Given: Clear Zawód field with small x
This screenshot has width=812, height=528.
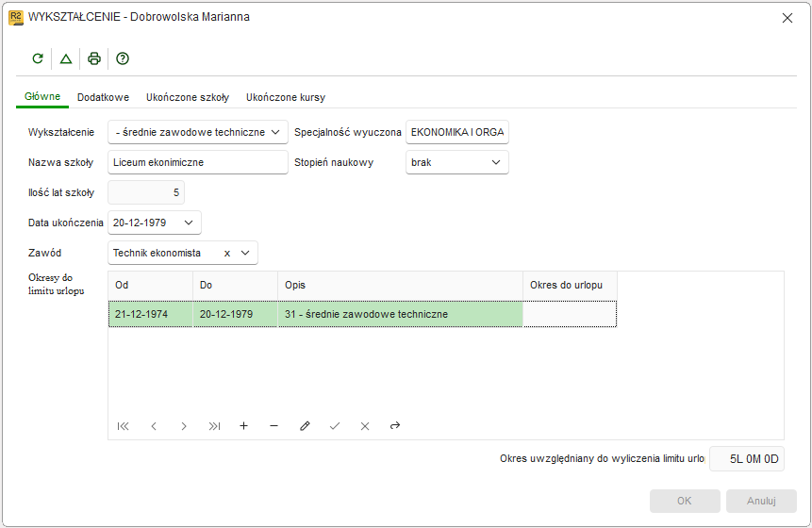Looking at the screenshot, I should (227, 253).
